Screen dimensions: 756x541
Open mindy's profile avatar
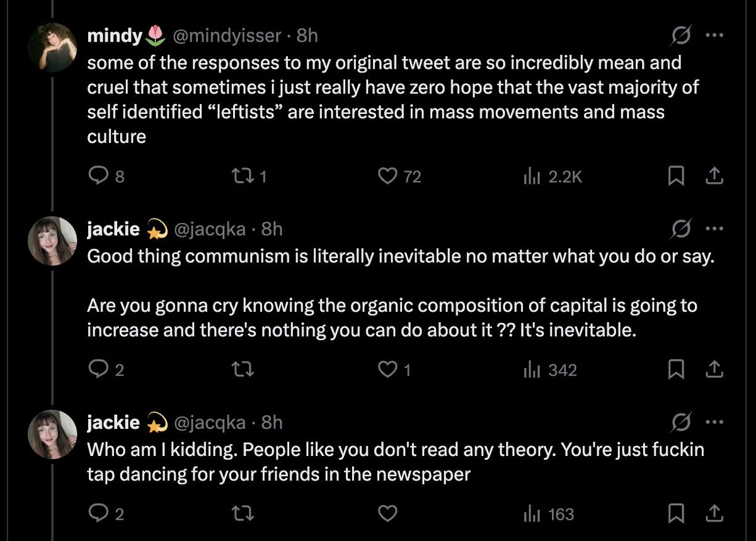click(52, 47)
